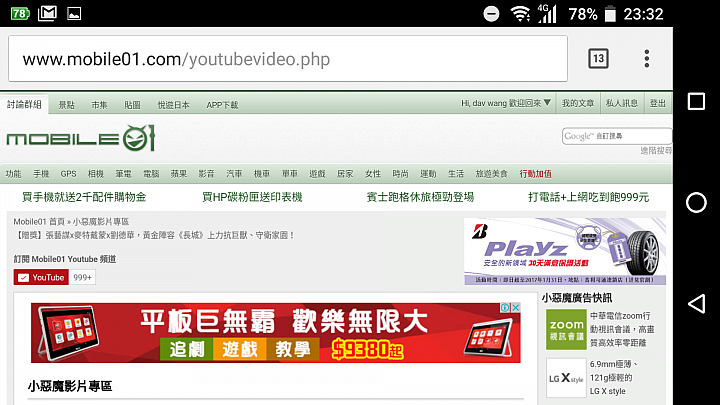Image resolution: width=720 pixels, height=405 pixels.
Task: Open the 機車 category menu
Action: (x=262, y=174)
